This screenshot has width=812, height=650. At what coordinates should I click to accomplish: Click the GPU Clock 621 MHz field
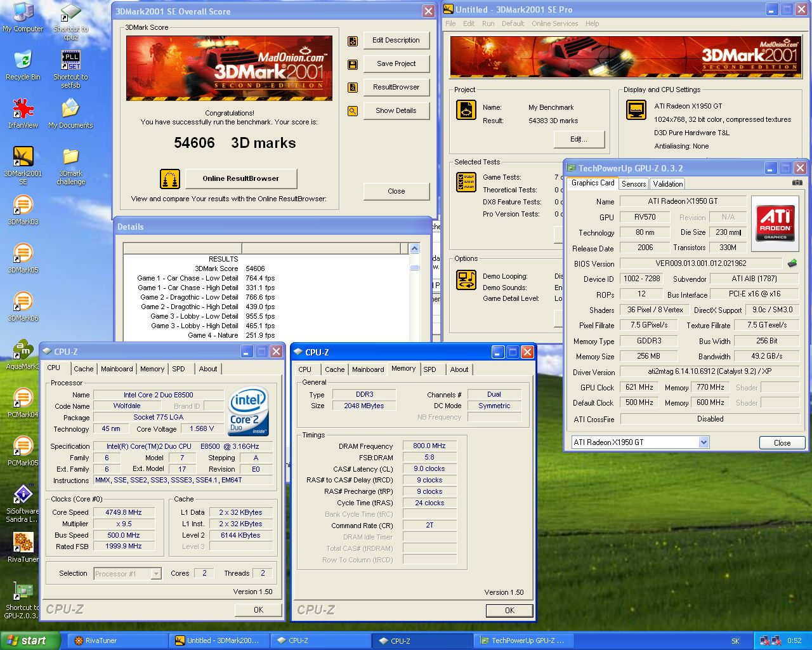[x=639, y=387]
